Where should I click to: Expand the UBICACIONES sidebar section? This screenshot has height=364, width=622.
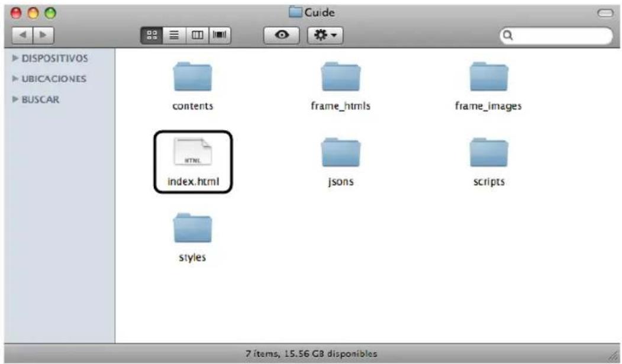click(15, 79)
